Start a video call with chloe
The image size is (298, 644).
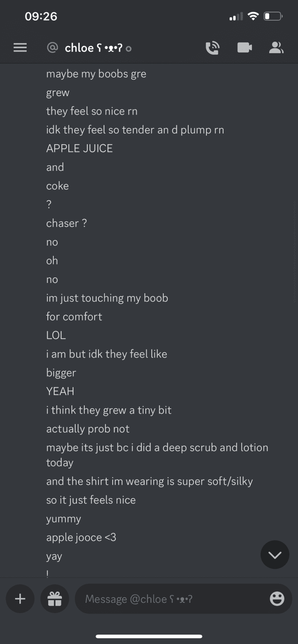click(x=244, y=48)
